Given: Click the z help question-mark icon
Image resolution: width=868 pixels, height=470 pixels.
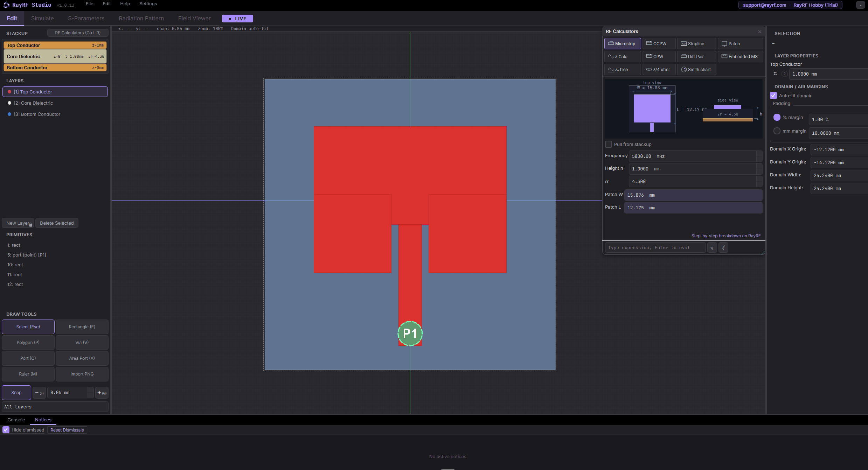Looking at the screenshot, I should pos(784,74).
